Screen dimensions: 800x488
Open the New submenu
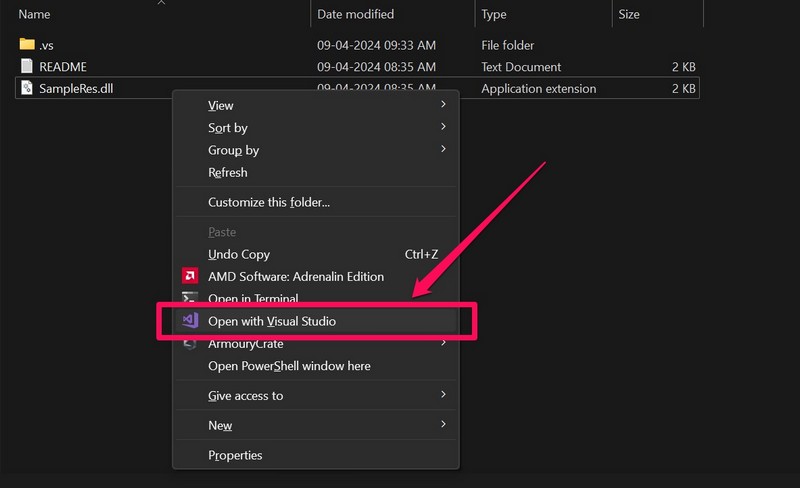(x=220, y=425)
